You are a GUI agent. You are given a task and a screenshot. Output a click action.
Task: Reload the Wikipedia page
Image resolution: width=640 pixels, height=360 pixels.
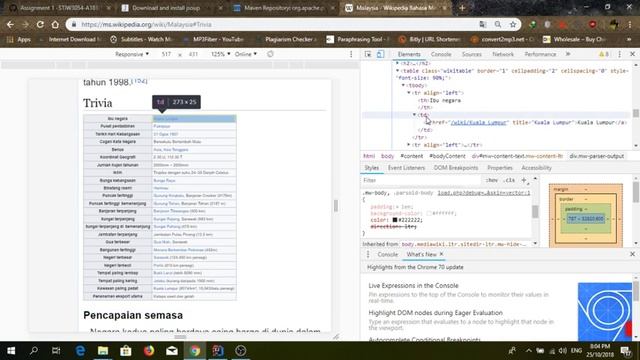[40, 24]
